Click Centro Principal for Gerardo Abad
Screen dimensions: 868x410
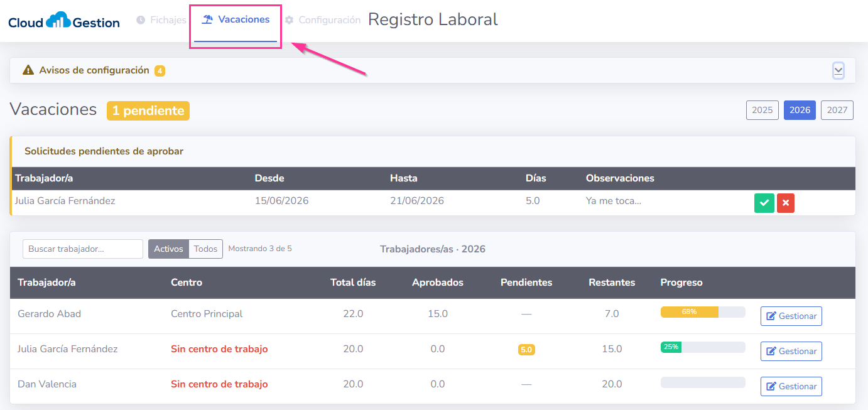(207, 314)
